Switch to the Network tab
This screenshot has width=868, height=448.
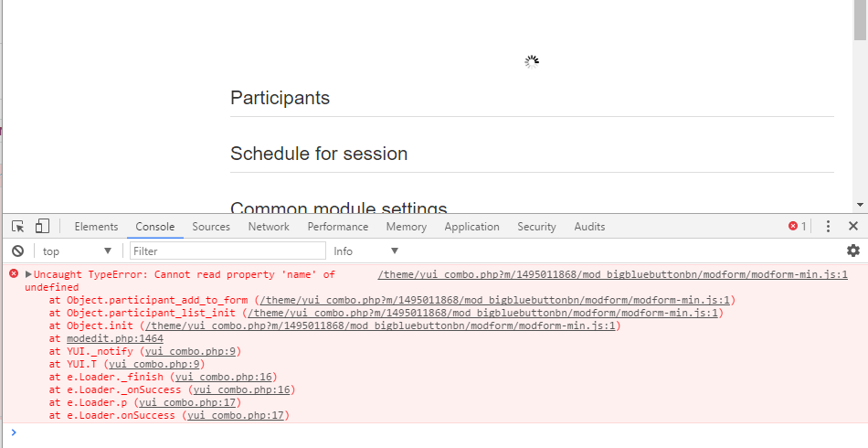click(x=269, y=227)
